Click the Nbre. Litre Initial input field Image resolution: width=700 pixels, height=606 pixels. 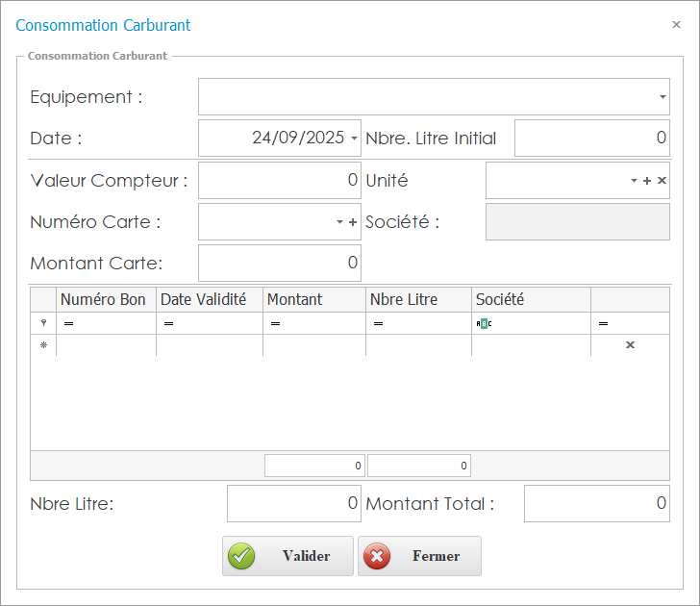[x=591, y=138]
